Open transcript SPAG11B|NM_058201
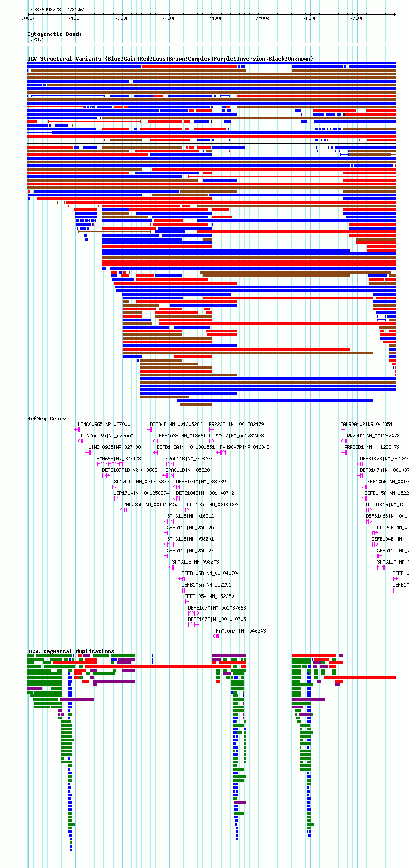The image size is (409, 868). [x=190, y=539]
